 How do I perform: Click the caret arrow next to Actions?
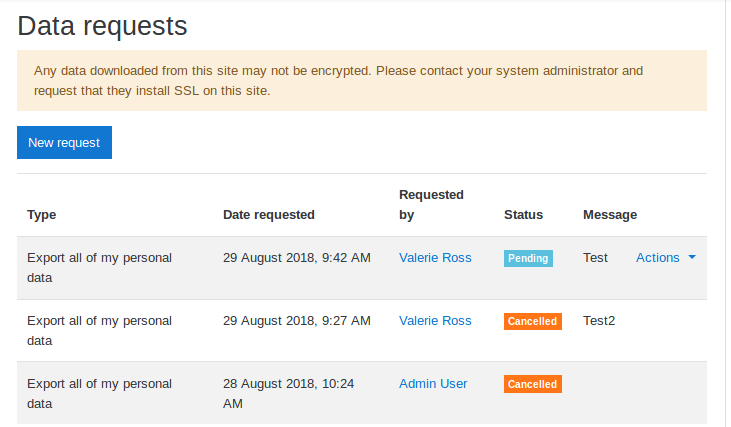coord(692,257)
